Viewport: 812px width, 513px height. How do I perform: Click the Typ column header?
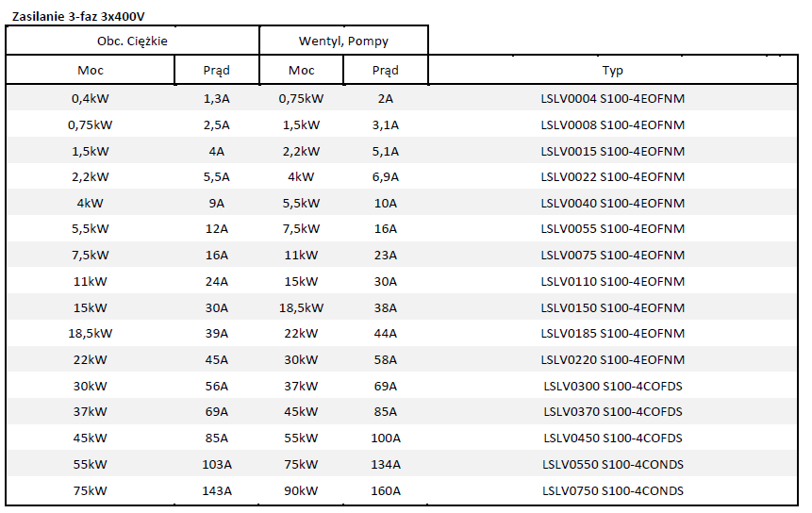(613, 71)
